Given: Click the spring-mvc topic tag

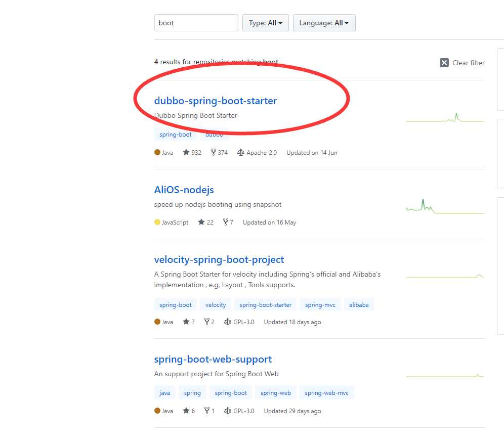Looking at the screenshot, I should click(320, 305).
